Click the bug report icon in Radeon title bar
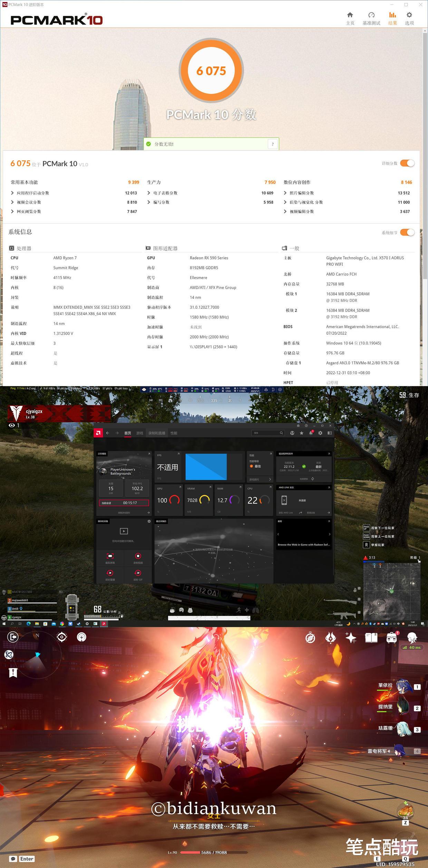This screenshot has width=428, height=868. tap(298, 426)
